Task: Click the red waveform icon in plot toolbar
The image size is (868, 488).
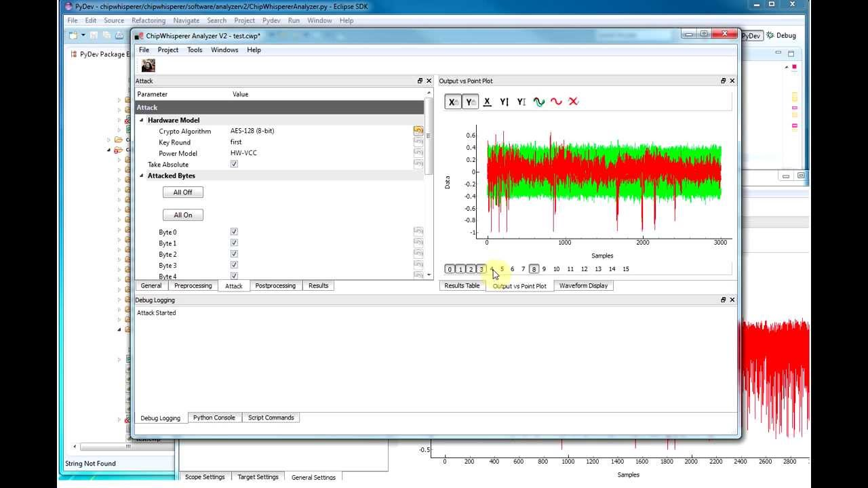Action: click(x=556, y=102)
